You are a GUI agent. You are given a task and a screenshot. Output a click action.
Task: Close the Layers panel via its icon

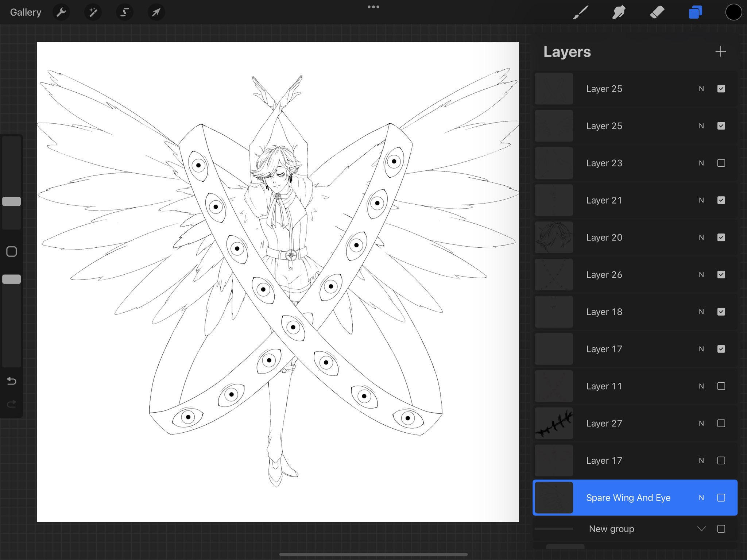[695, 12]
